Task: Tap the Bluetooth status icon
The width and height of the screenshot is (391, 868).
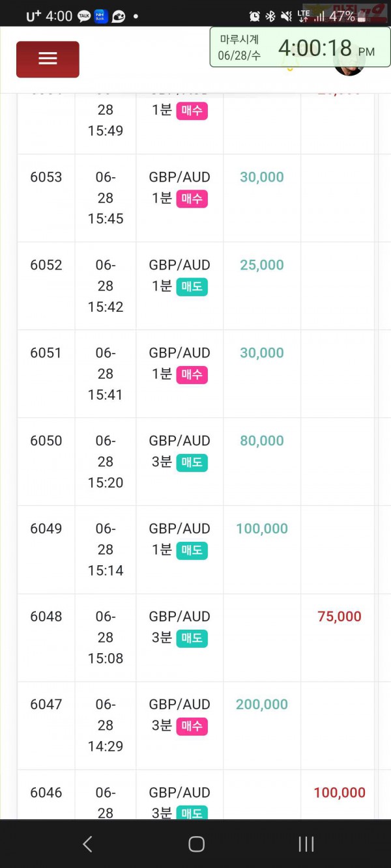Action: (x=270, y=16)
